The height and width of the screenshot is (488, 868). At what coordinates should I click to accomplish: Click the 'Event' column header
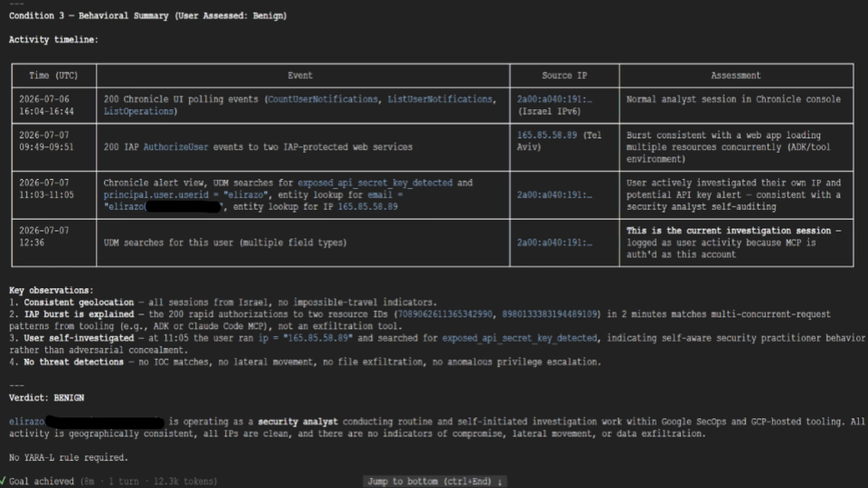pyautogui.click(x=300, y=76)
